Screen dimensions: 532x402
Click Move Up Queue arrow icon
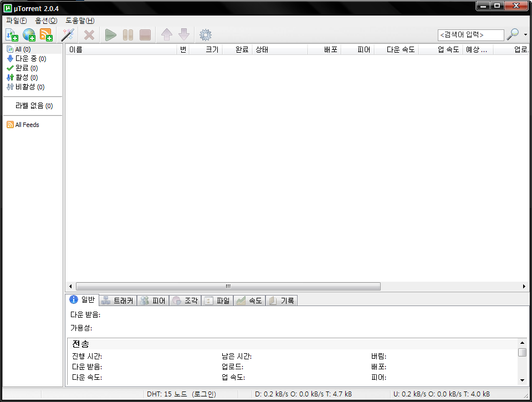point(167,34)
